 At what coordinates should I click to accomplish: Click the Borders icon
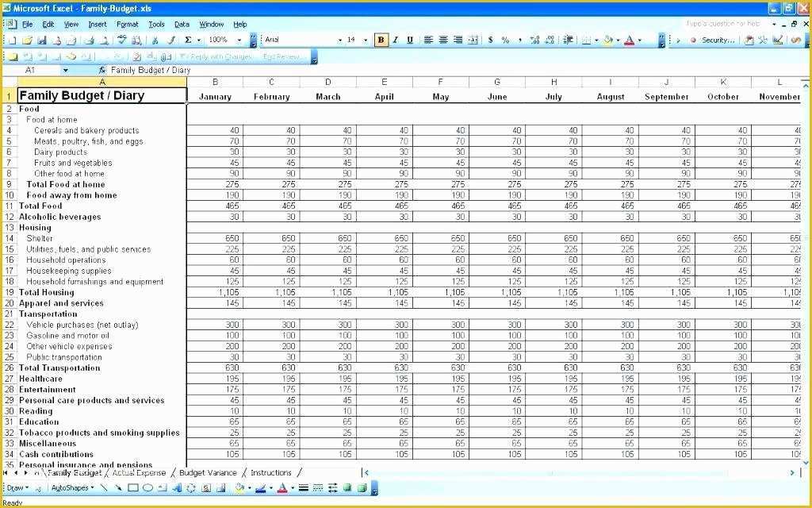click(586, 40)
